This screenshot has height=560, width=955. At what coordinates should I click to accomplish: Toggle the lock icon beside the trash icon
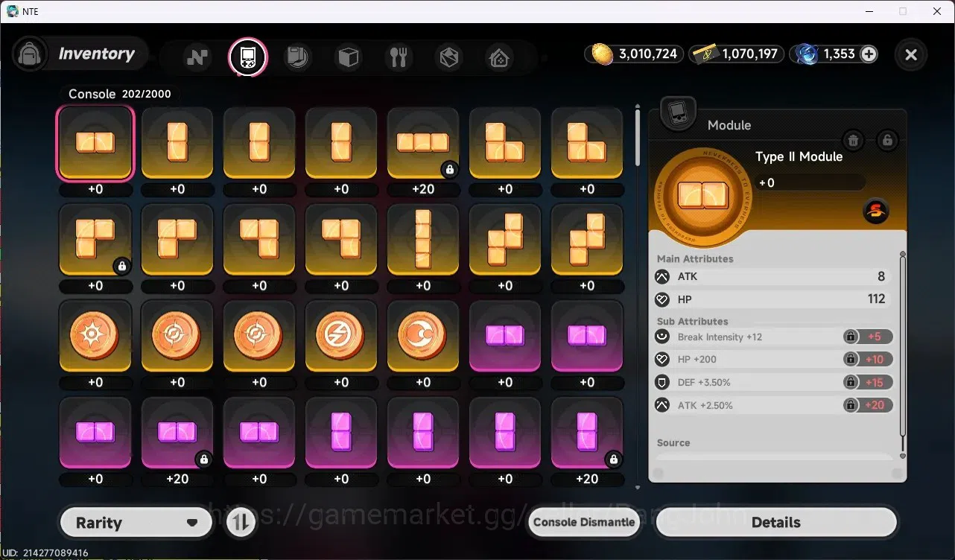click(886, 140)
